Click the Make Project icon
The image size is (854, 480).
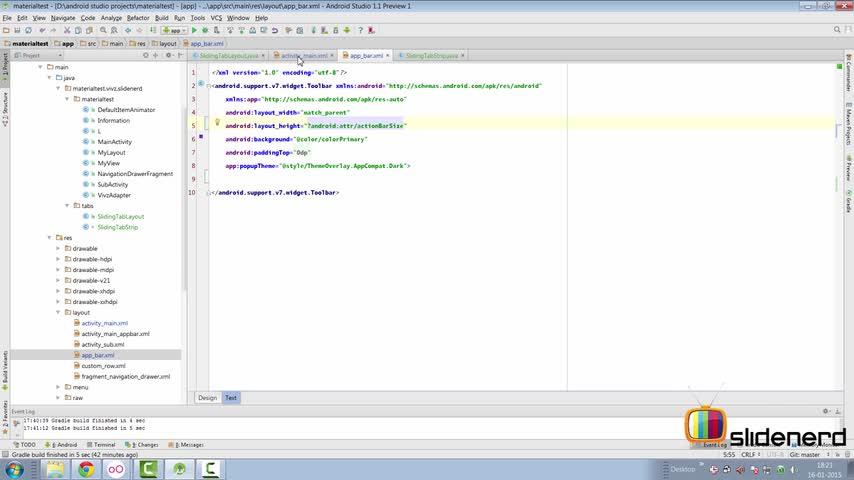coord(153,31)
